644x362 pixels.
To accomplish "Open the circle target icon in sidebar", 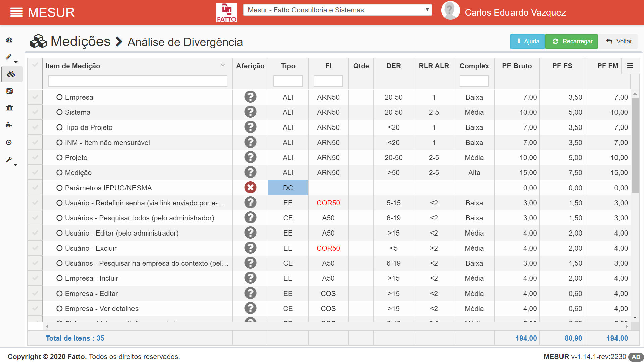I will pyautogui.click(x=9, y=142).
